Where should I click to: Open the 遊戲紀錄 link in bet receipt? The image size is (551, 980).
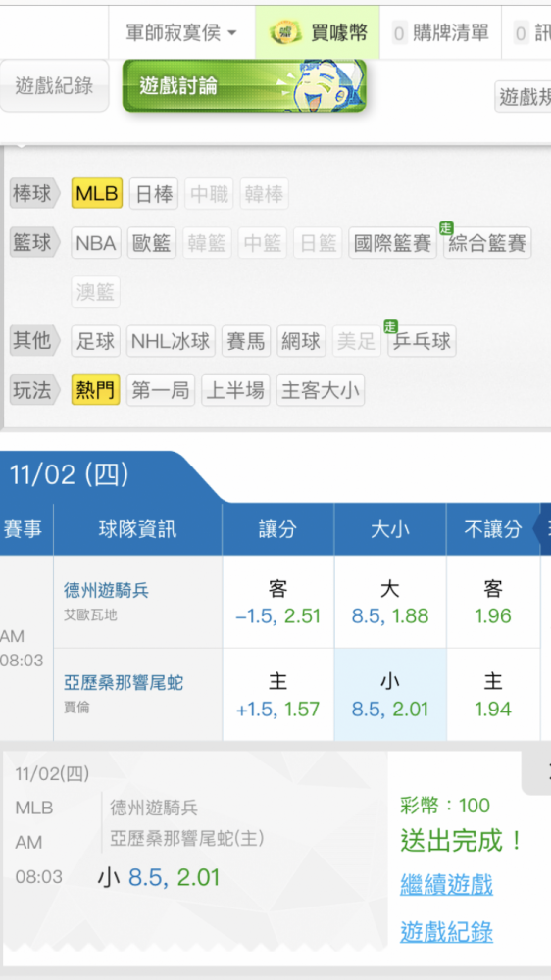(446, 933)
